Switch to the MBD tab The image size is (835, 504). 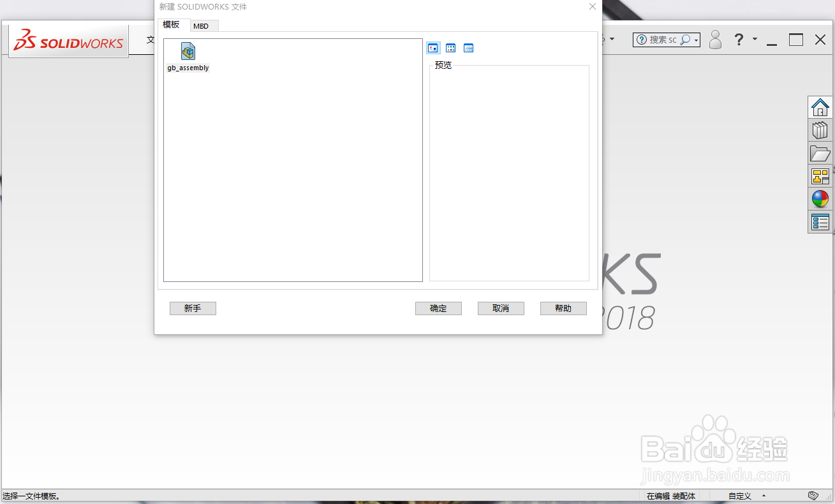pyautogui.click(x=201, y=26)
